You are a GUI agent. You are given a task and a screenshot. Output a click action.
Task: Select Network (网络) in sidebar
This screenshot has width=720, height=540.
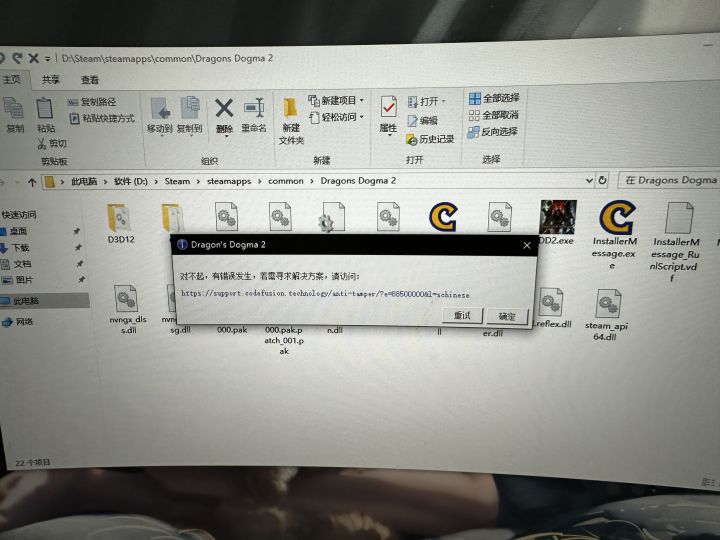pos(24,321)
